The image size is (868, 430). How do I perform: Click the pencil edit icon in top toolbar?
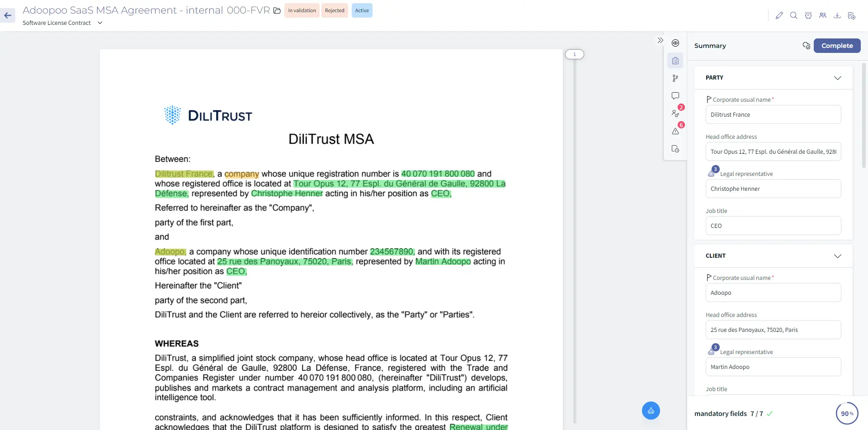pos(779,15)
